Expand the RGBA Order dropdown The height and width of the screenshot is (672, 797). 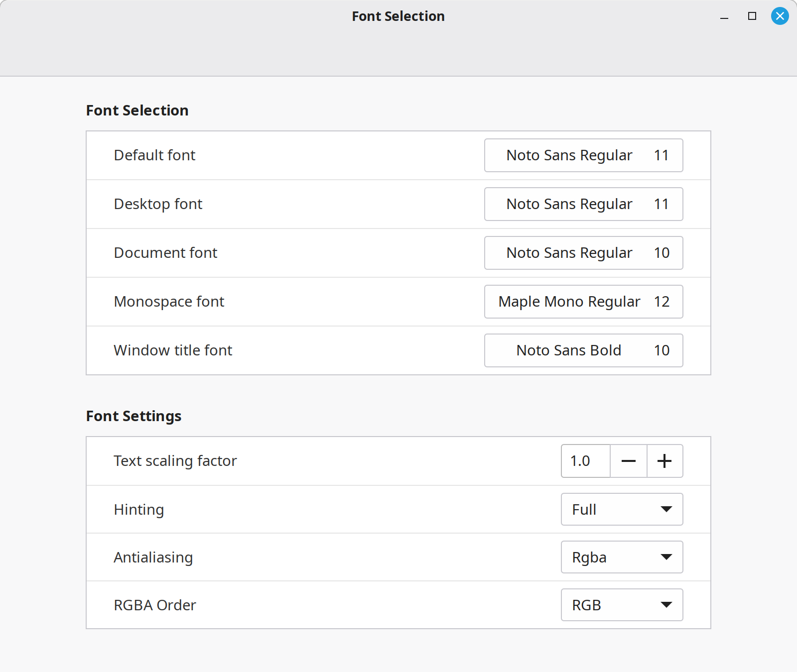pos(622,605)
